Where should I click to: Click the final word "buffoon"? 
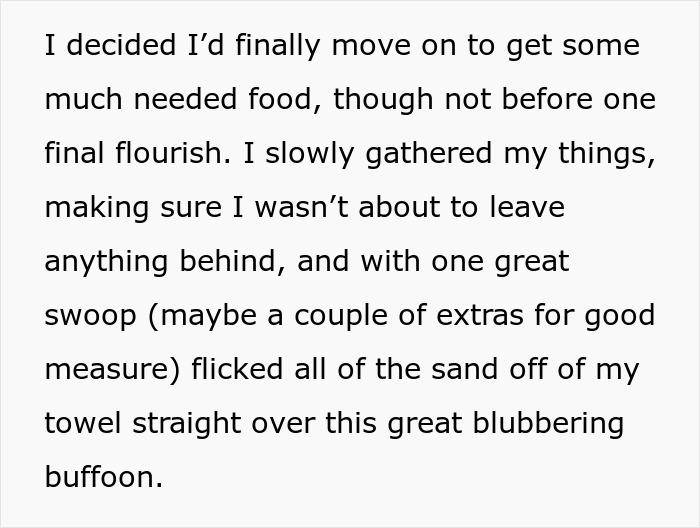[x=100, y=478]
